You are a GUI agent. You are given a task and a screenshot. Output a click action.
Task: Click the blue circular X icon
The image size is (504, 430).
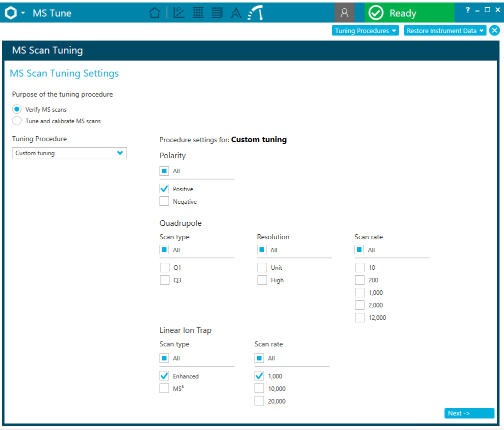pyautogui.click(x=494, y=31)
